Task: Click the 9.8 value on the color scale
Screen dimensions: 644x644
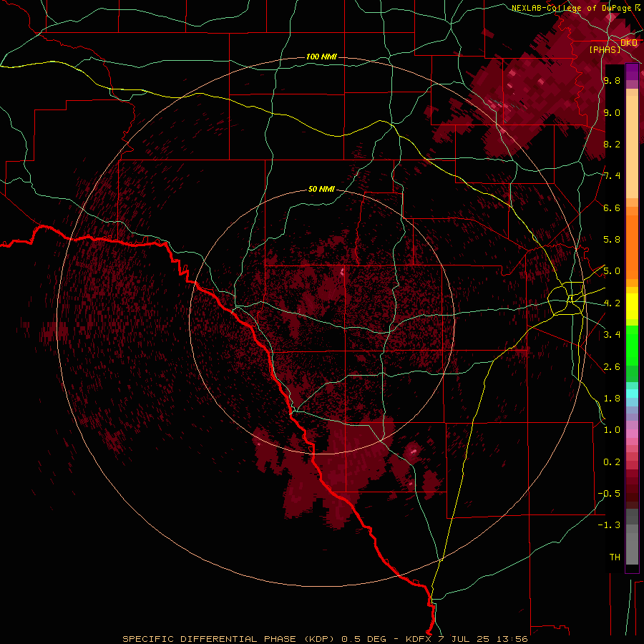Action: pyautogui.click(x=612, y=80)
